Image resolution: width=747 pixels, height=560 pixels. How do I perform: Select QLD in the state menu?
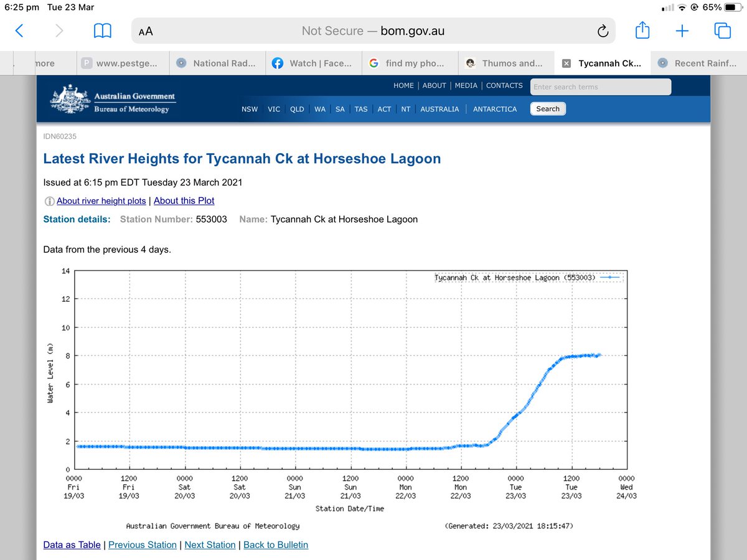pos(298,109)
